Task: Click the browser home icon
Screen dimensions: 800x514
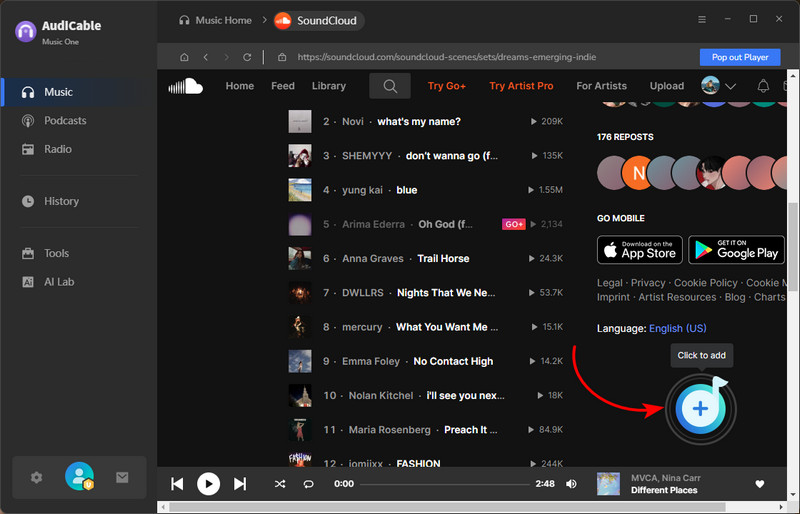Action: pos(184,57)
